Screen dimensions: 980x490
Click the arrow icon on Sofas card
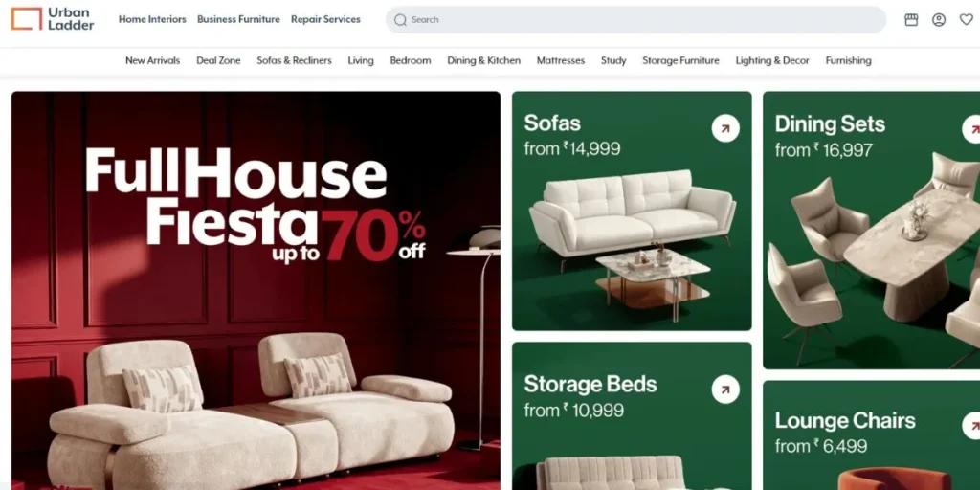click(725, 129)
